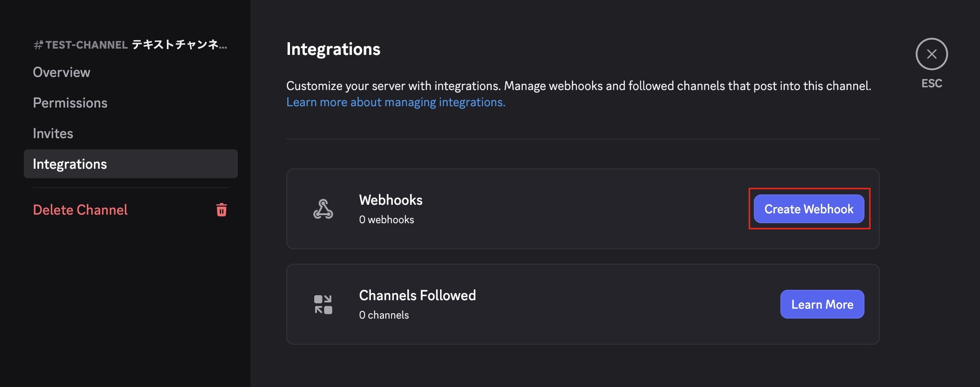Click the Channels Followed arrows icon

click(323, 305)
